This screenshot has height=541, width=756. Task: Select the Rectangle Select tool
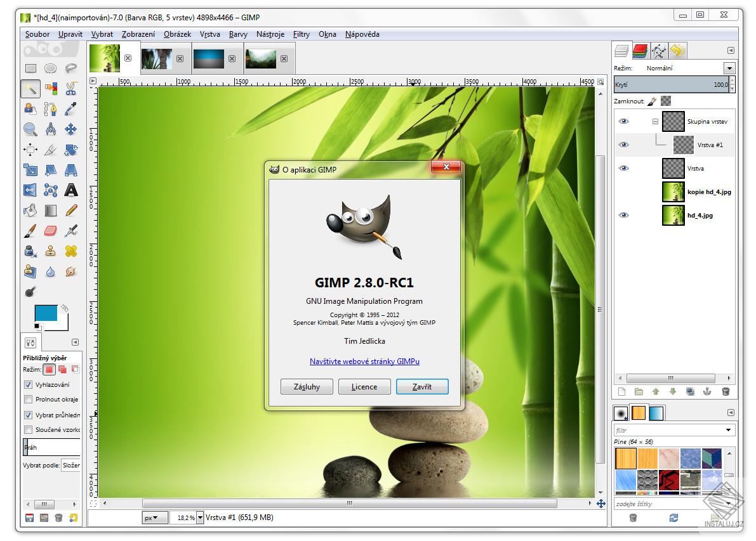30,68
